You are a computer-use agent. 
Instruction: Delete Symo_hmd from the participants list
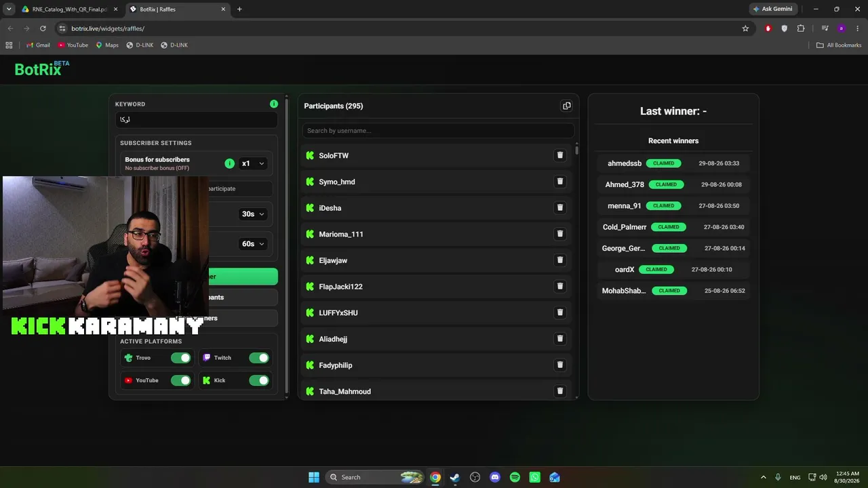(560, 182)
